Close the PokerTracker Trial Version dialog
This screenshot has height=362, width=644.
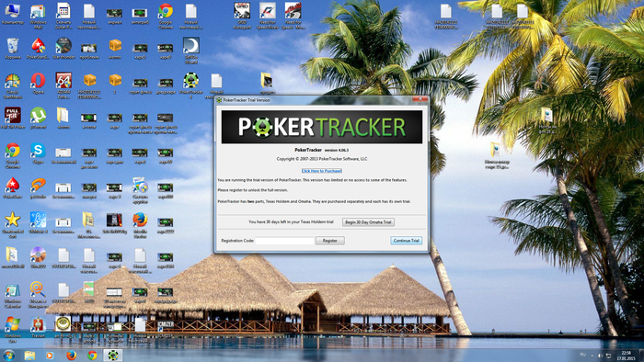420,99
